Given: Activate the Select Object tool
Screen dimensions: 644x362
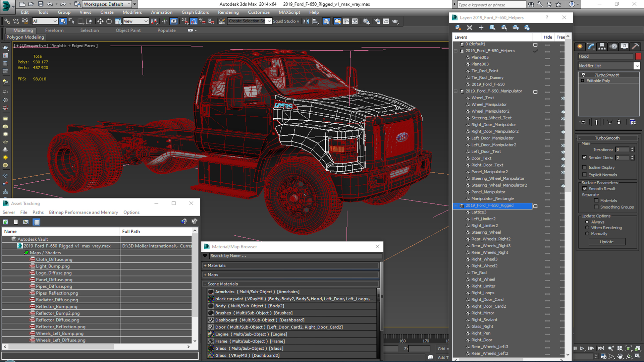Looking at the screenshot, I should pos(63,21).
